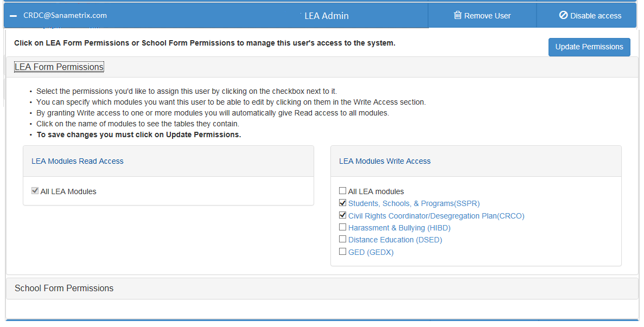The height and width of the screenshot is (327, 644).
Task: Open the Civil Rights Coordinator/Desegregation Plan link
Action: point(436,216)
